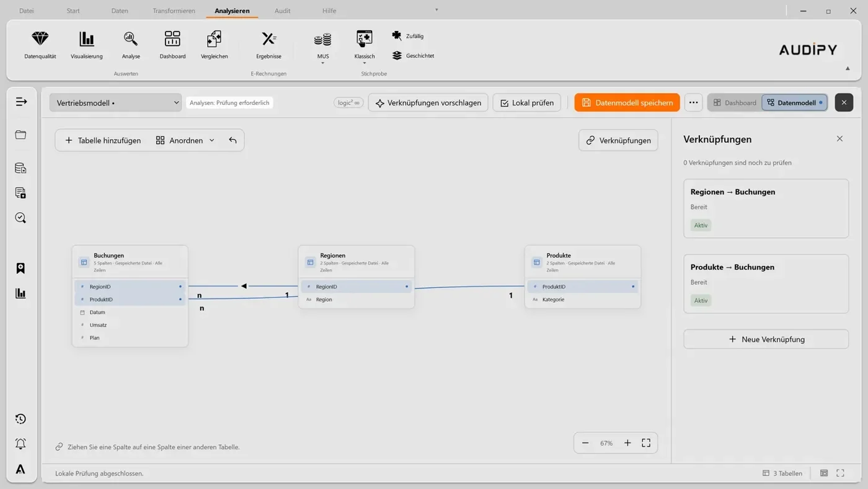Open the history clock in sidebar
The height and width of the screenshot is (489, 868).
click(21, 419)
